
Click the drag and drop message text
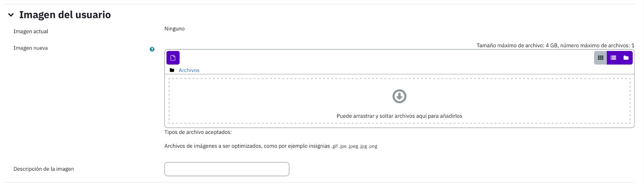399,116
